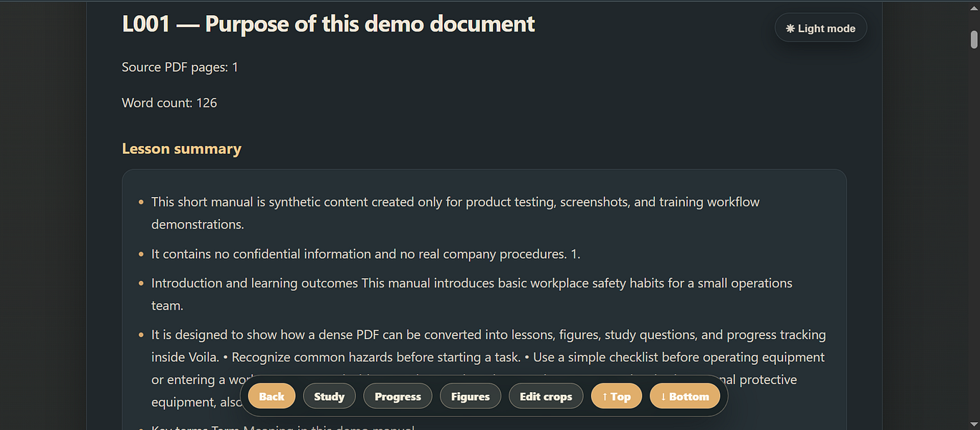Image resolution: width=980 pixels, height=430 pixels.
Task: Open Edit crops
Action: pyautogui.click(x=546, y=396)
